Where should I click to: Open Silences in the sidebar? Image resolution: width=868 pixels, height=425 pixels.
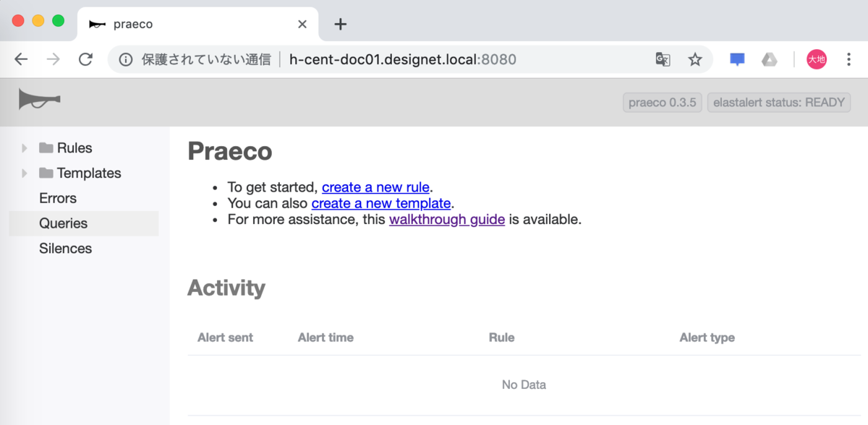(x=66, y=249)
